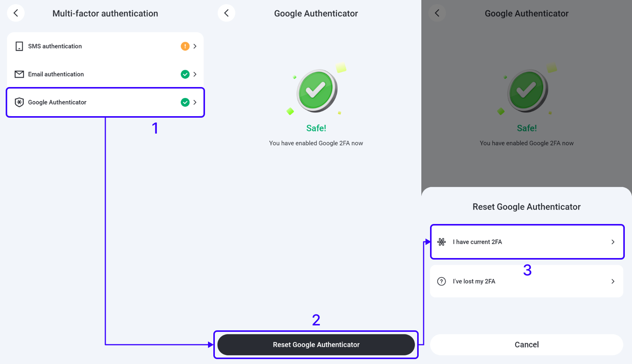Viewport: 632px width, 364px height.
Task: Select I've lost my 2FA option
Action: click(x=527, y=281)
